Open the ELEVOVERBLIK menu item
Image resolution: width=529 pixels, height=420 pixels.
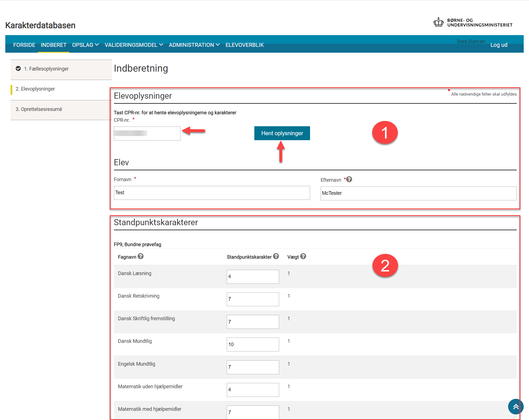pyautogui.click(x=245, y=45)
